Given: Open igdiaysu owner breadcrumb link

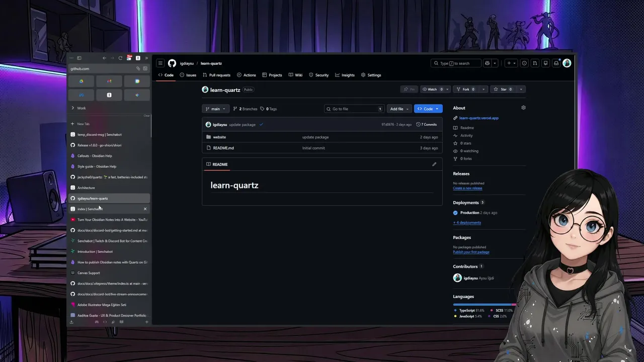Looking at the screenshot, I should coord(187,63).
